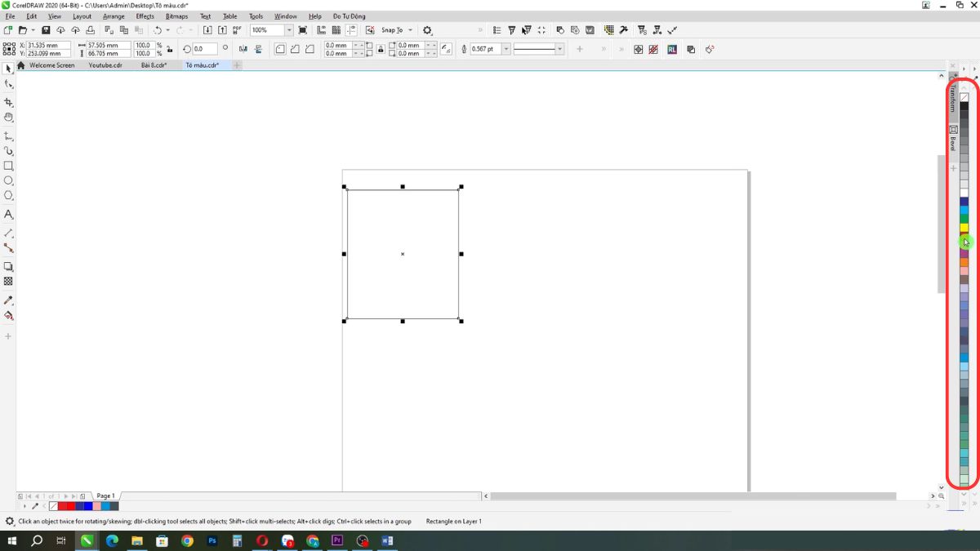Select the Connector tool
The height and width of the screenshot is (551, 980).
pos(8,247)
